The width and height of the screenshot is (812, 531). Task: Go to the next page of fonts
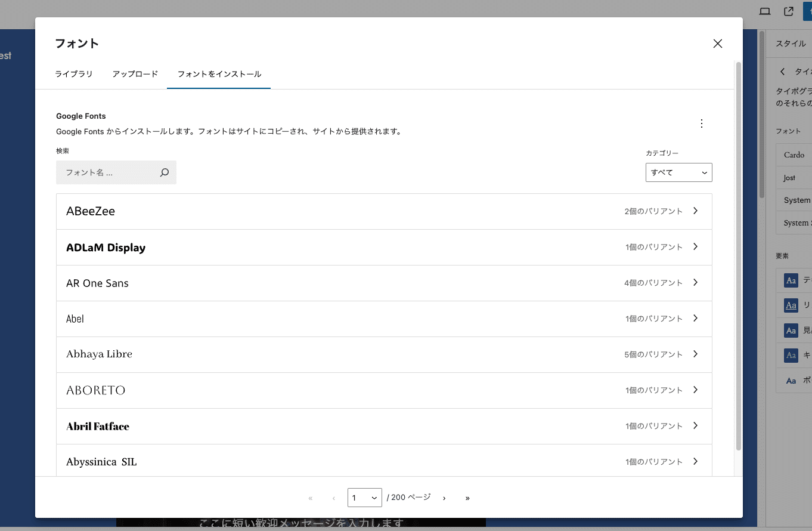click(x=444, y=497)
